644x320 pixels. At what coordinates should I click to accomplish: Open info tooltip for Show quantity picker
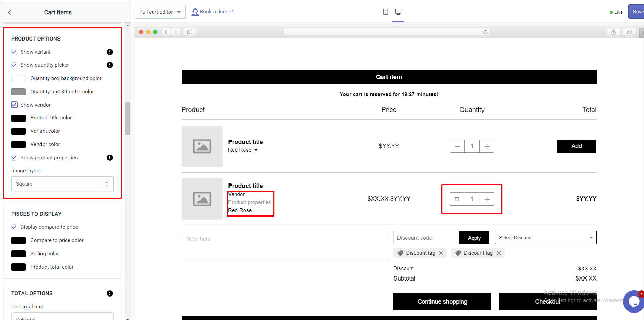pos(110,65)
